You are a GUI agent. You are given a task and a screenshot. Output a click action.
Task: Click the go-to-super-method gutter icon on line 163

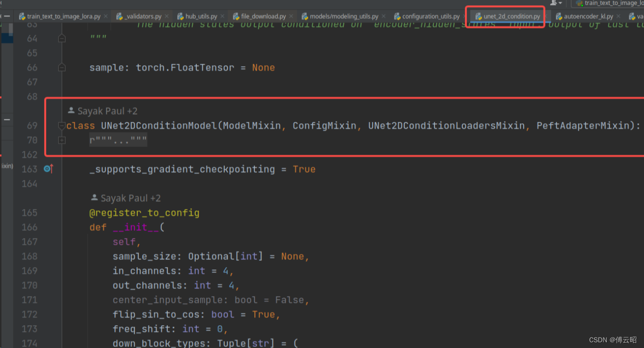click(x=48, y=169)
